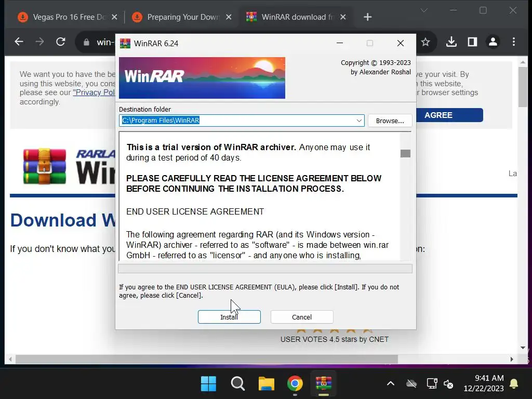Viewport: 532px width, 399px height.
Task: Bookmark this page with star icon
Action: (425, 42)
